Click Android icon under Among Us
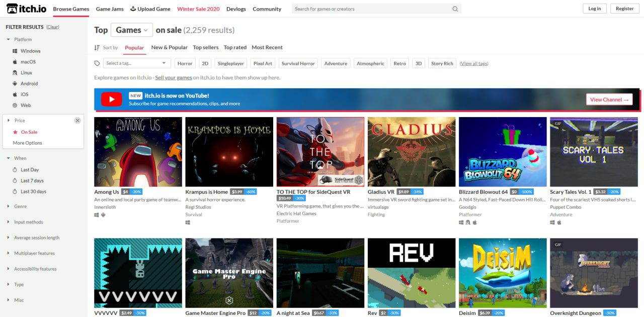Viewport: 644px width, 317px height. point(103,215)
